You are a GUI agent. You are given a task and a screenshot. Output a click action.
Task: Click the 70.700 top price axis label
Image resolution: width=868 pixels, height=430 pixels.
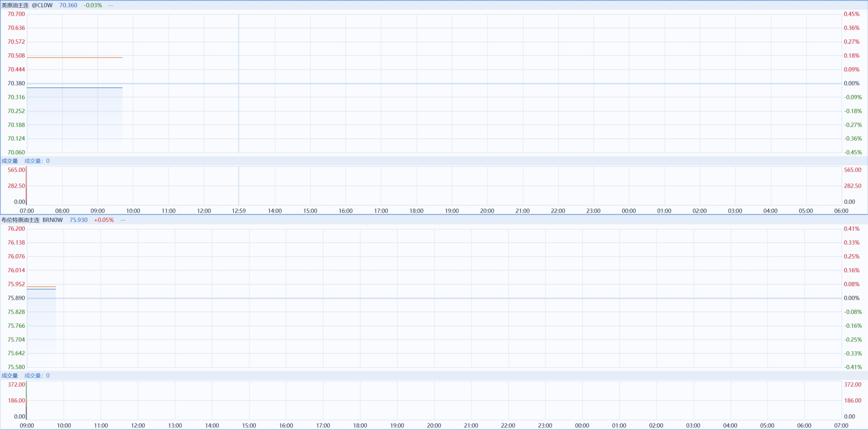click(16, 14)
